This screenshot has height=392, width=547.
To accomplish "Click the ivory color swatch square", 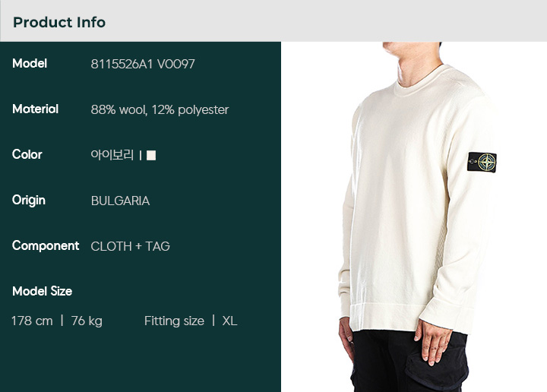I will 151,155.
